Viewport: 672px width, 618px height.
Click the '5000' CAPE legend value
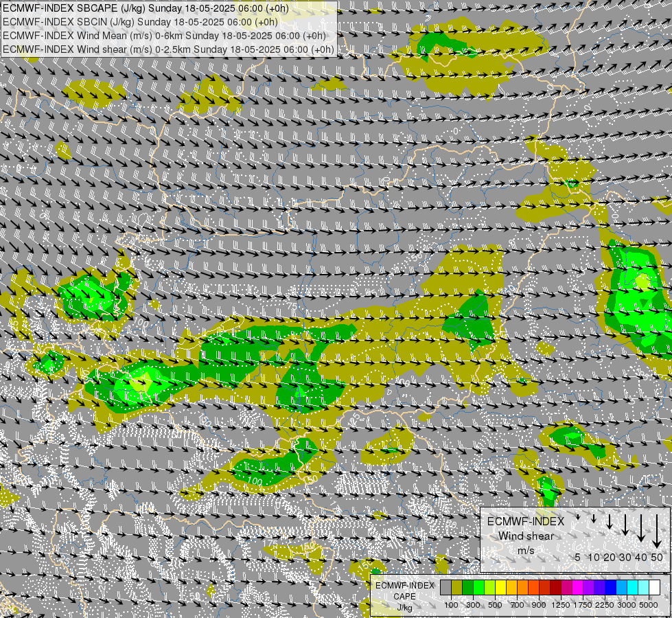649,605
